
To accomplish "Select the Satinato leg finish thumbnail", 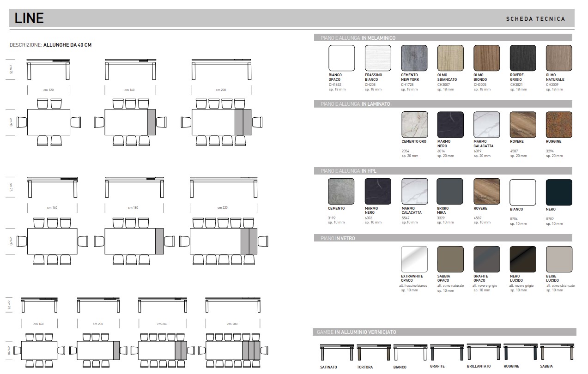I will pos(337,353).
